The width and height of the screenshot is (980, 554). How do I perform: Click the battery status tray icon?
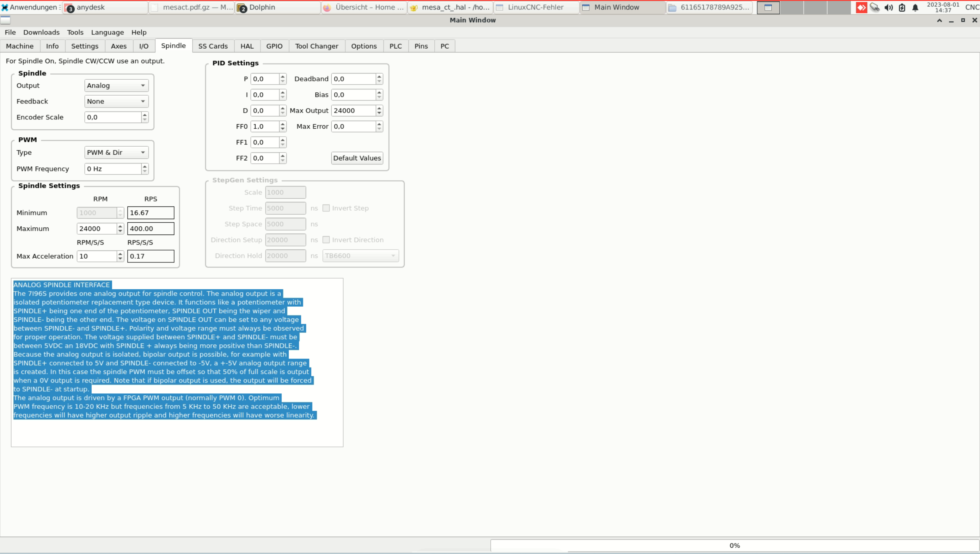click(902, 7)
